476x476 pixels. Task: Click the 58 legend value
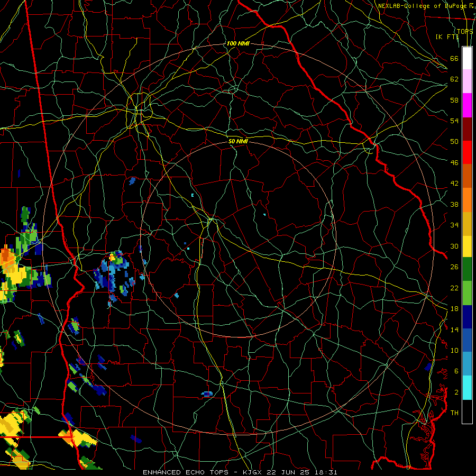(x=454, y=100)
